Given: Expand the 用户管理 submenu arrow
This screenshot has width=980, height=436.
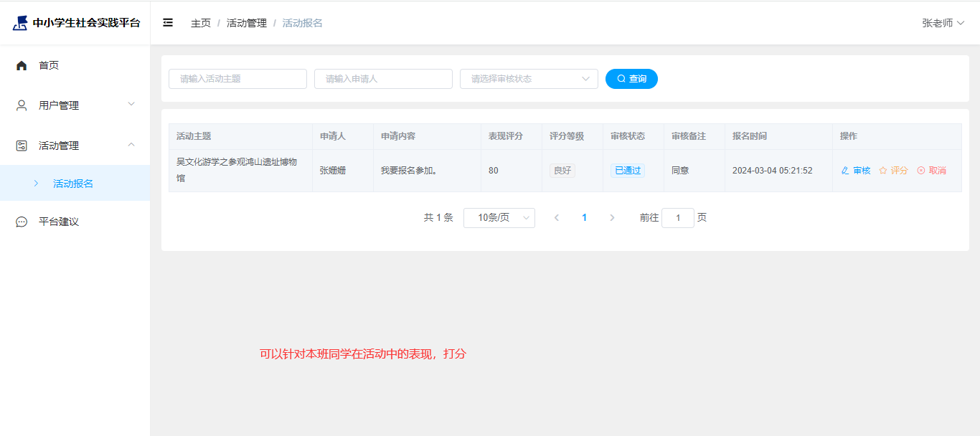Looking at the screenshot, I should (131, 105).
